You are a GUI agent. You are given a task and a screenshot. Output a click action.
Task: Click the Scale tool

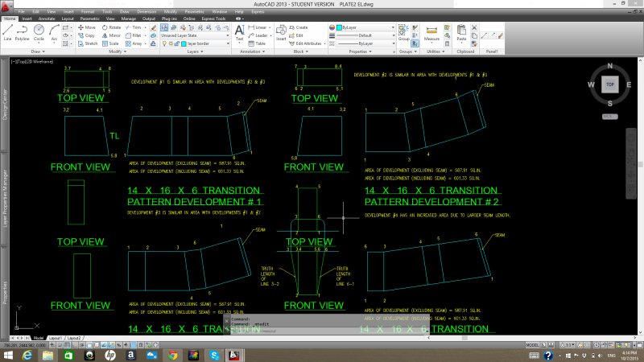pos(110,43)
